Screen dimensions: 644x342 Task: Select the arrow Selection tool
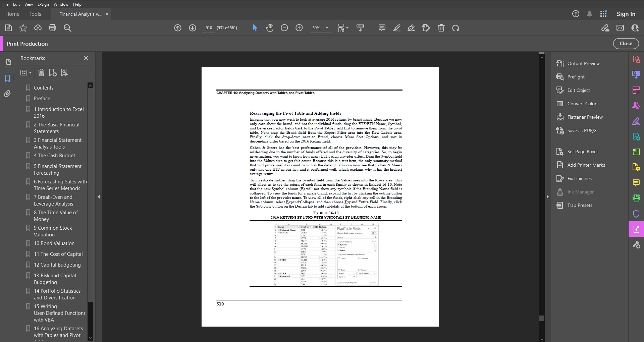(255, 28)
